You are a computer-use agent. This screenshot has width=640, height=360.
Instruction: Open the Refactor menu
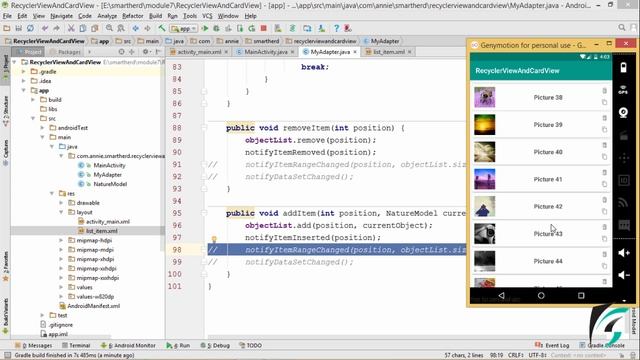[x=133, y=16]
